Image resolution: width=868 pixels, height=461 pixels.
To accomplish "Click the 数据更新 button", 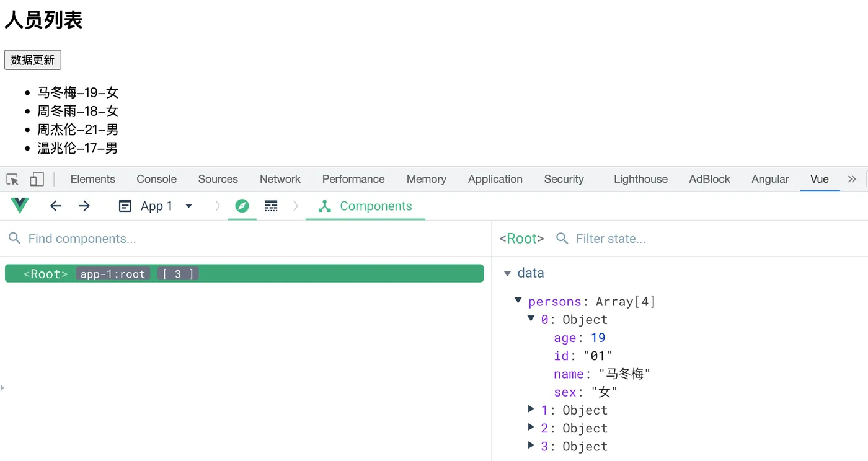I will click(x=33, y=60).
